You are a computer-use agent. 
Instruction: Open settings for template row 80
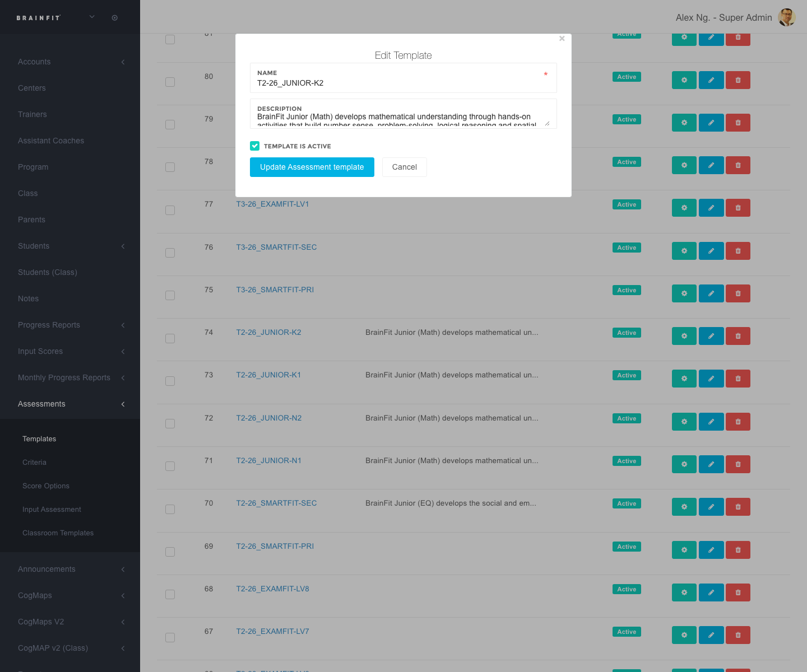pyautogui.click(x=684, y=80)
